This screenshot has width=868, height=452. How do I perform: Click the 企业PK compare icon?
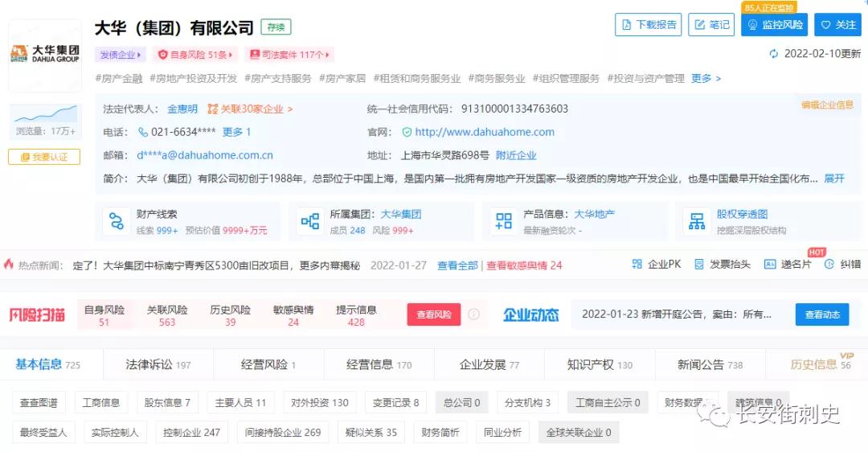(637, 265)
